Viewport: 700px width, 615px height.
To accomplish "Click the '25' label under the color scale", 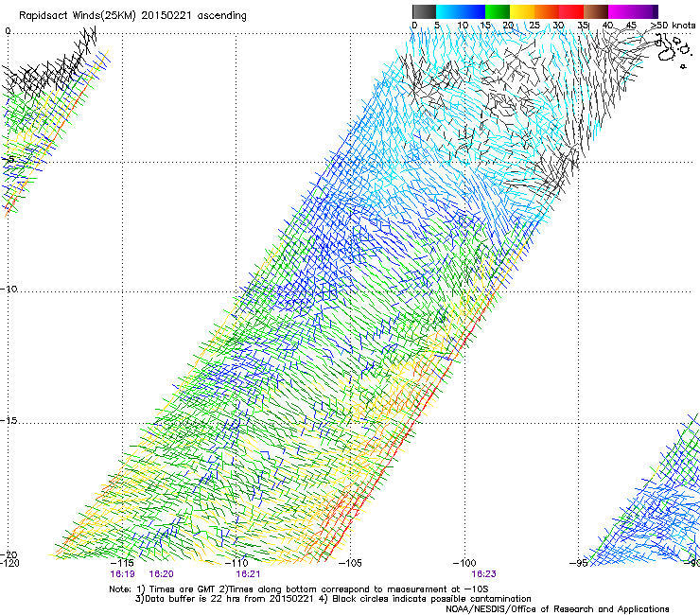I will [x=534, y=25].
